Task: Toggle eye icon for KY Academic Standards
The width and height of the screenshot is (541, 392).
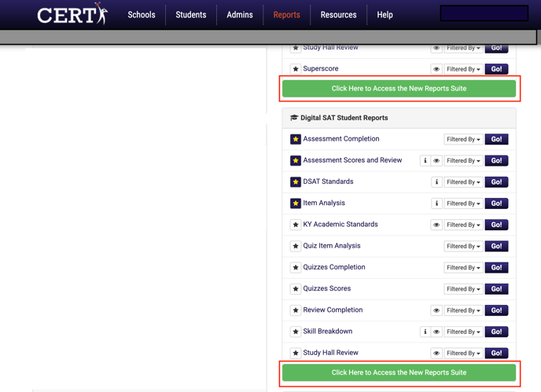Action: (436, 225)
